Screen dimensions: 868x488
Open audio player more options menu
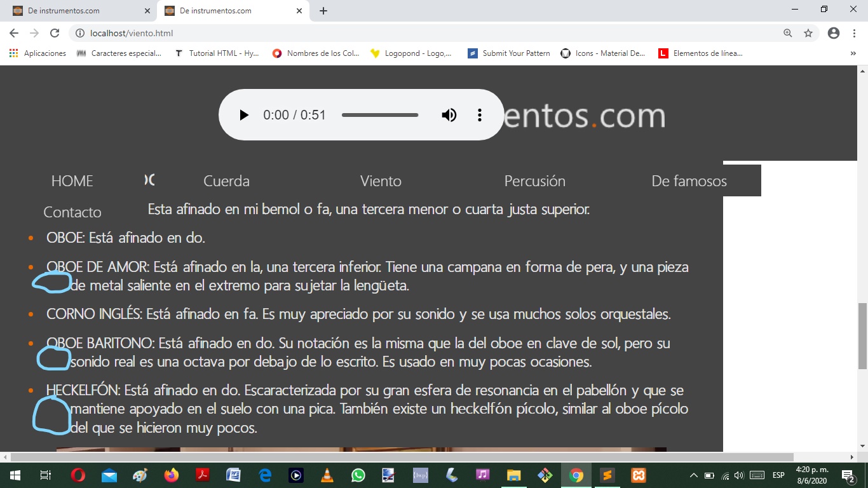(x=480, y=115)
